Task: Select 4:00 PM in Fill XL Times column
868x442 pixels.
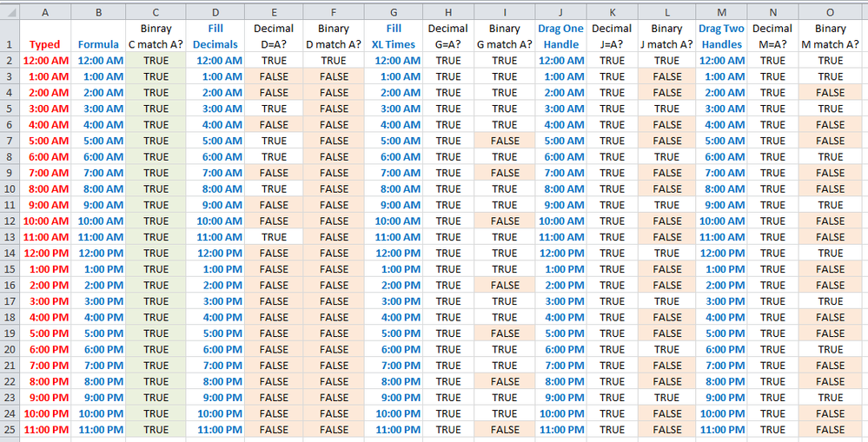Action: point(394,318)
